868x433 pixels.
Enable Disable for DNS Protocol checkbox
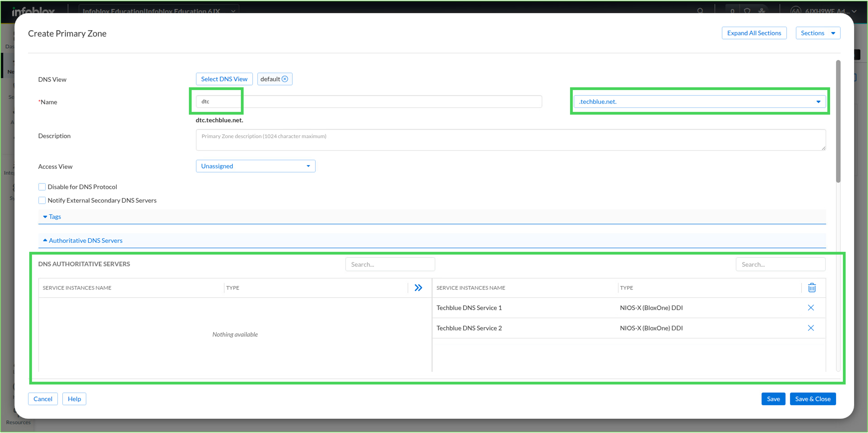pos(42,187)
